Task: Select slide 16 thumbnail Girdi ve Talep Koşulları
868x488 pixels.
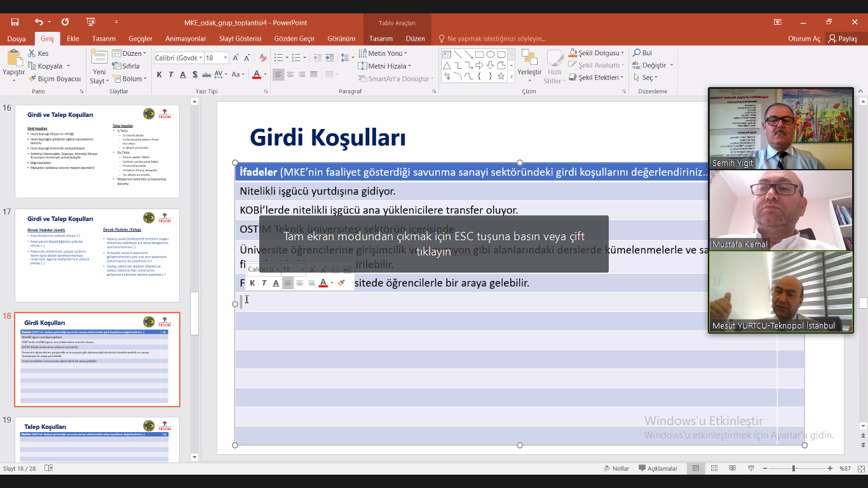Action: click(97, 151)
